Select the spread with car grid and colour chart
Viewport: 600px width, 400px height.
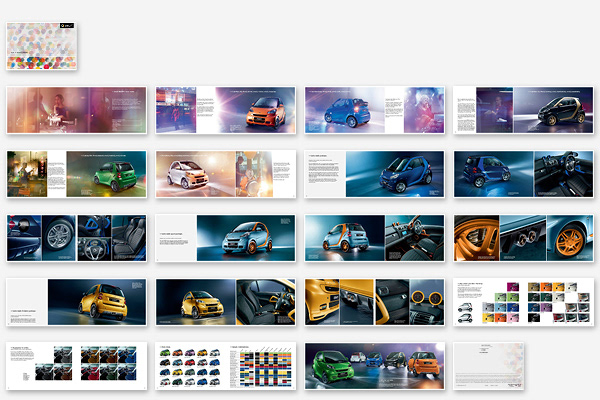click(225, 366)
